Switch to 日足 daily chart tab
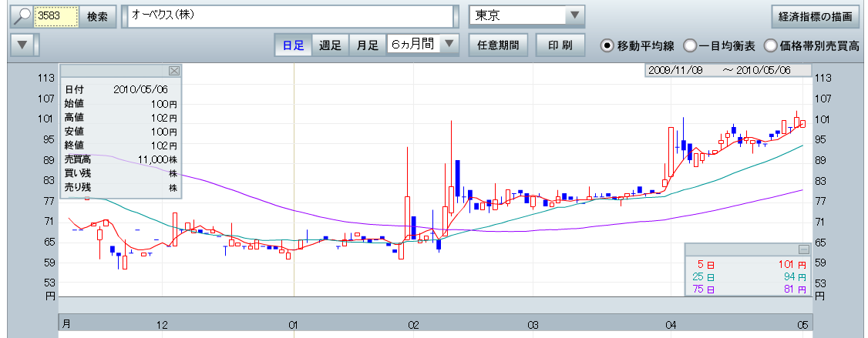This screenshot has height=338, width=868. [293, 45]
